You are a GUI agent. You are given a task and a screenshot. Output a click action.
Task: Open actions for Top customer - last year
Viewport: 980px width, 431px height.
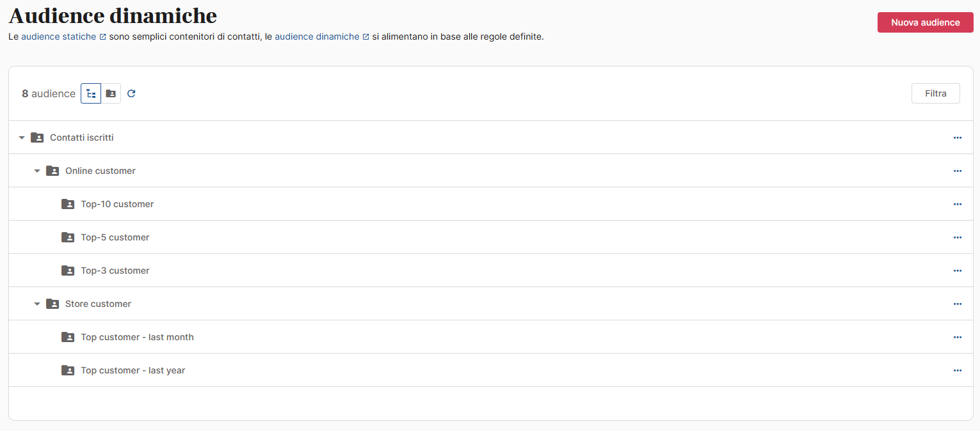coord(957,370)
